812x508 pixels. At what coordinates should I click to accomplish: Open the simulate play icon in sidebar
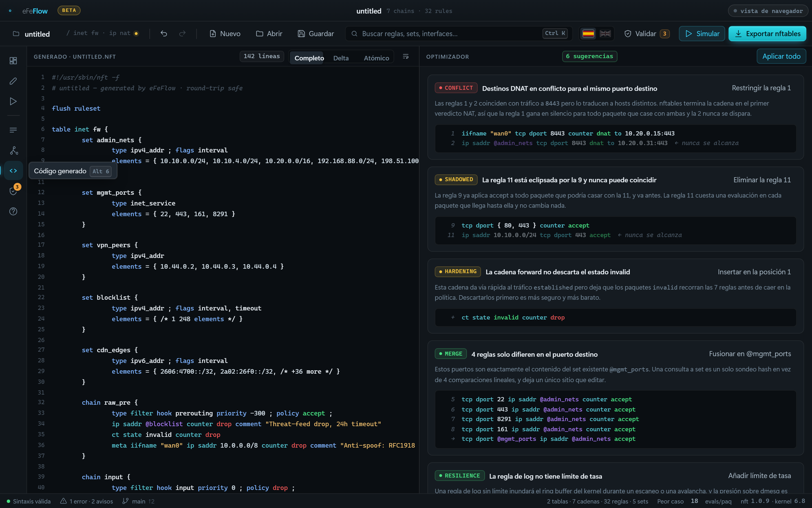pyautogui.click(x=13, y=102)
